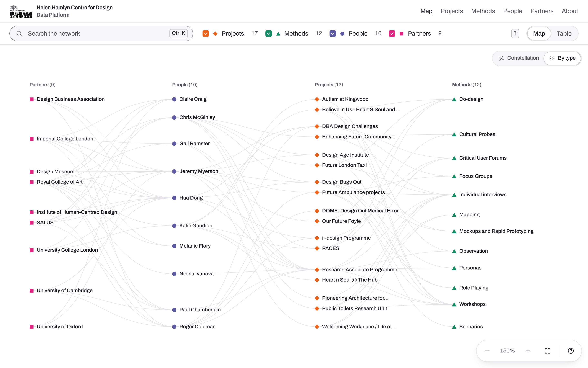Click the Royal College of Art label
Viewport: 588px width, 368px height.
(x=60, y=182)
